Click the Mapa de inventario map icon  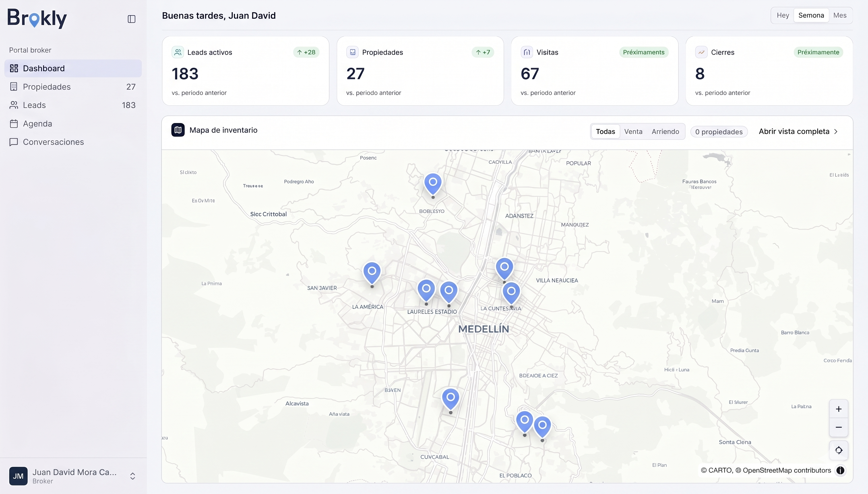click(178, 130)
